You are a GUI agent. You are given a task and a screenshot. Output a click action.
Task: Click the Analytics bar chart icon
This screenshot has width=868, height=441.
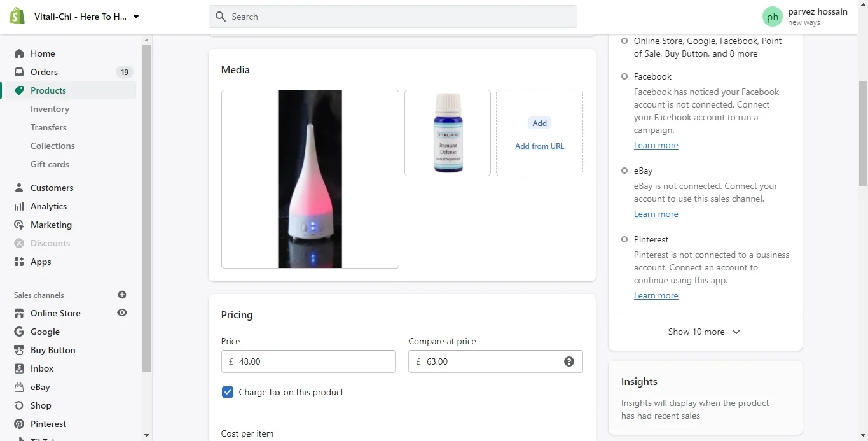(x=19, y=206)
